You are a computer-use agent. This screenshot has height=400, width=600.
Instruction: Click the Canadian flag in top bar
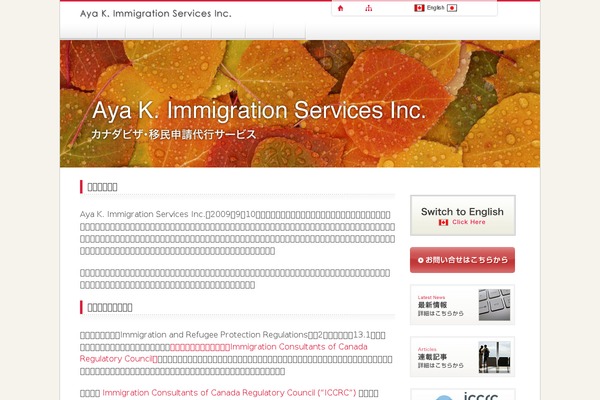(x=419, y=8)
